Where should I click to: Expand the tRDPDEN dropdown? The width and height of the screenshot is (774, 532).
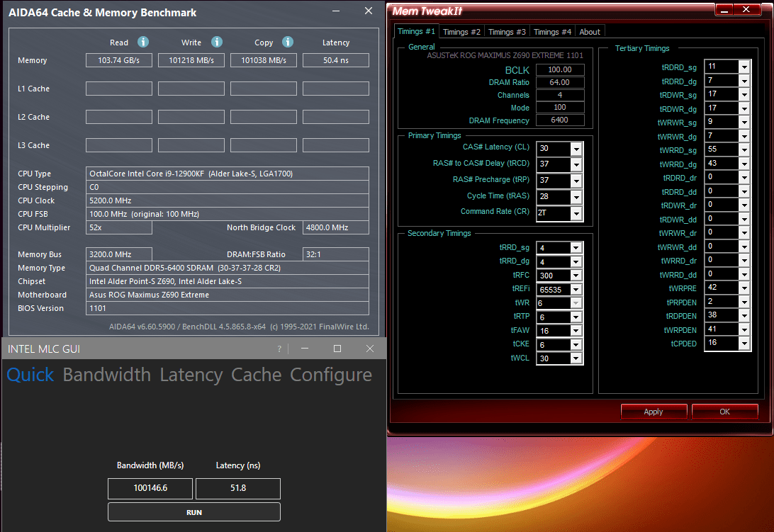coord(744,315)
